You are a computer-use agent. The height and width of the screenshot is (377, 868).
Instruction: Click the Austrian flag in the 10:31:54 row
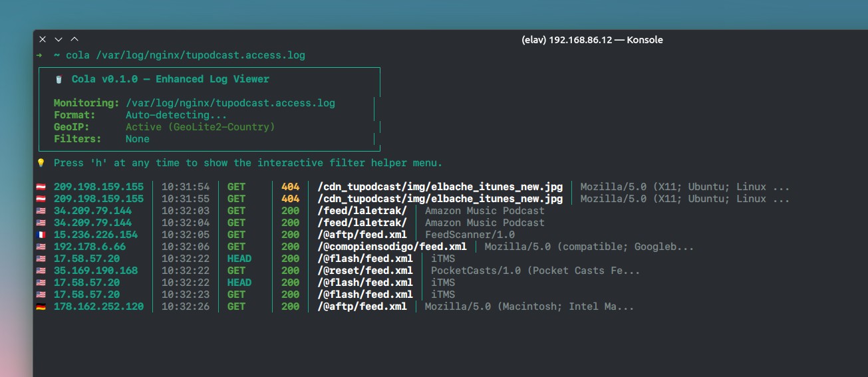coord(41,187)
